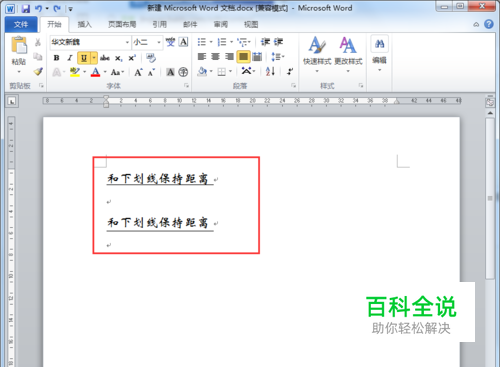This screenshot has height=367, width=500.
Task: Open the 文件 File tab
Action: [21, 24]
